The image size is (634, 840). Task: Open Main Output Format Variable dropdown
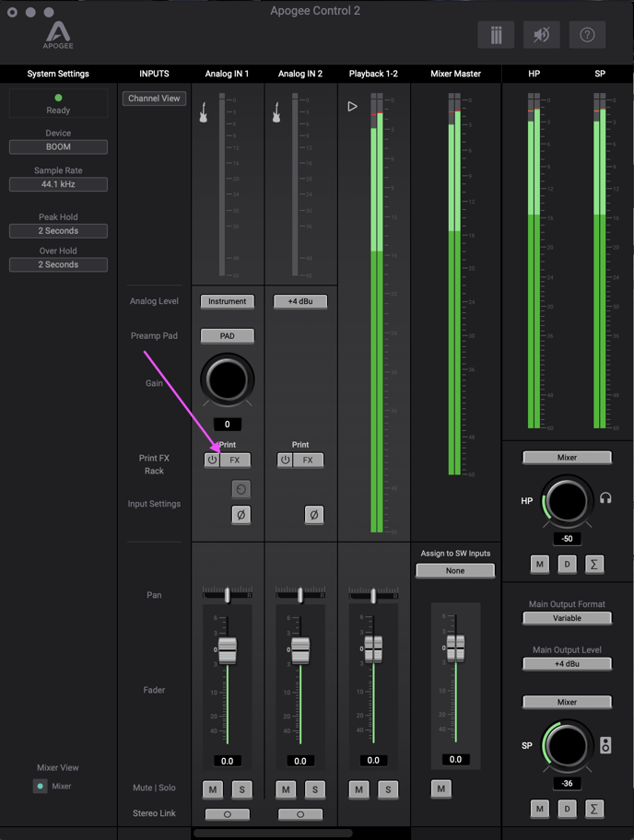pyautogui.click(x=567, y=618)
